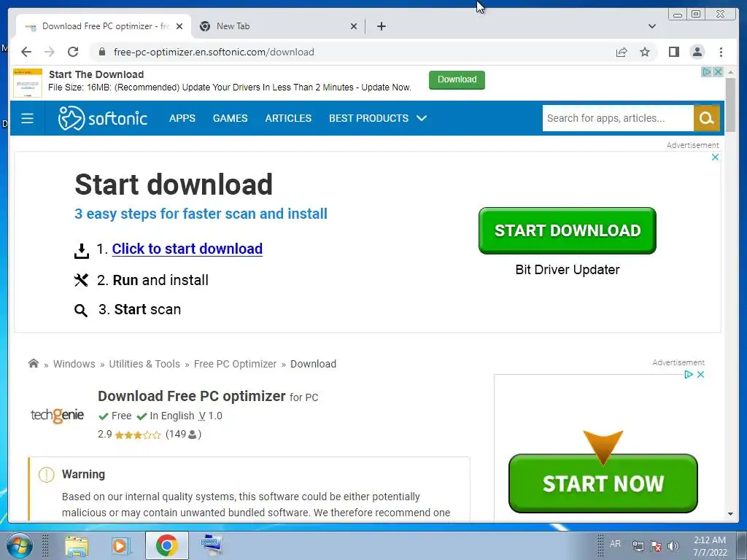
Task: Click the START NOW green button
Action: [603, 483]
